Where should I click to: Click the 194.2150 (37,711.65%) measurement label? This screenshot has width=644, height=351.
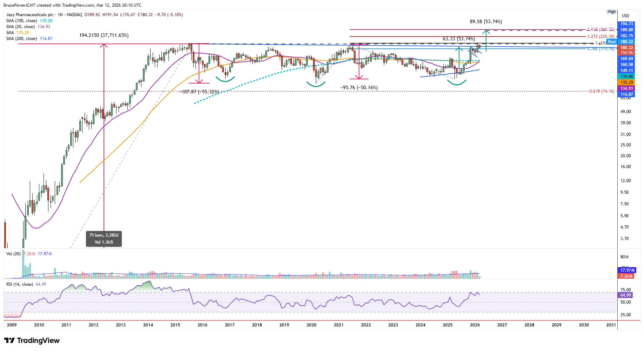[x=104, y=35]
